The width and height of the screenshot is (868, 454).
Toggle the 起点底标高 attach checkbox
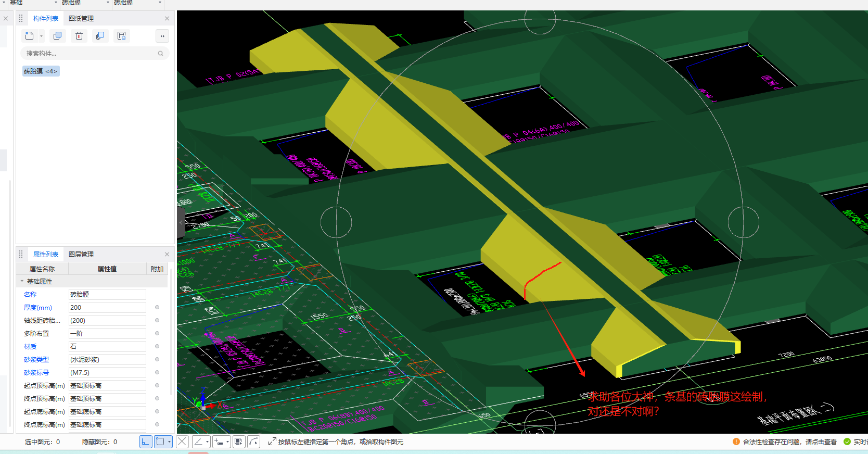(x=157, y=411)
